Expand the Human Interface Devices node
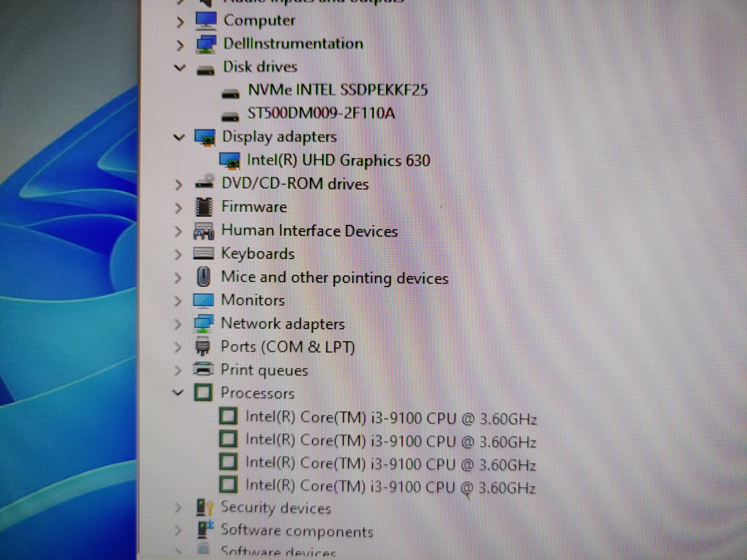 tap(178, 231)
